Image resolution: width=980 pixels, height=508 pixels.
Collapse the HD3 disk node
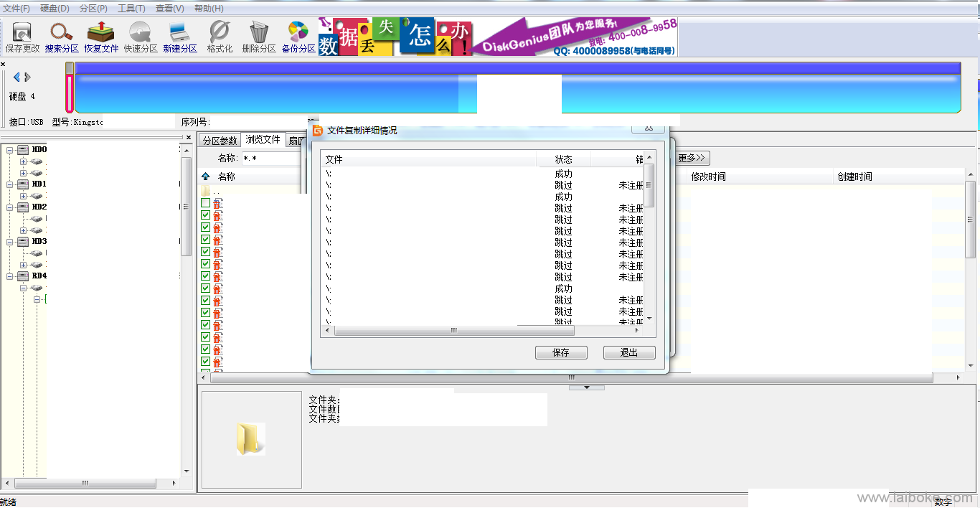(x=10, y=242)
